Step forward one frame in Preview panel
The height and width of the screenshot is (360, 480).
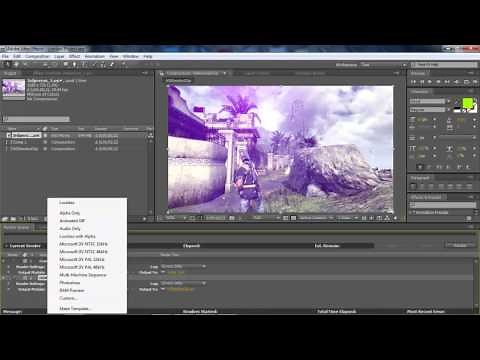[439, 82]
